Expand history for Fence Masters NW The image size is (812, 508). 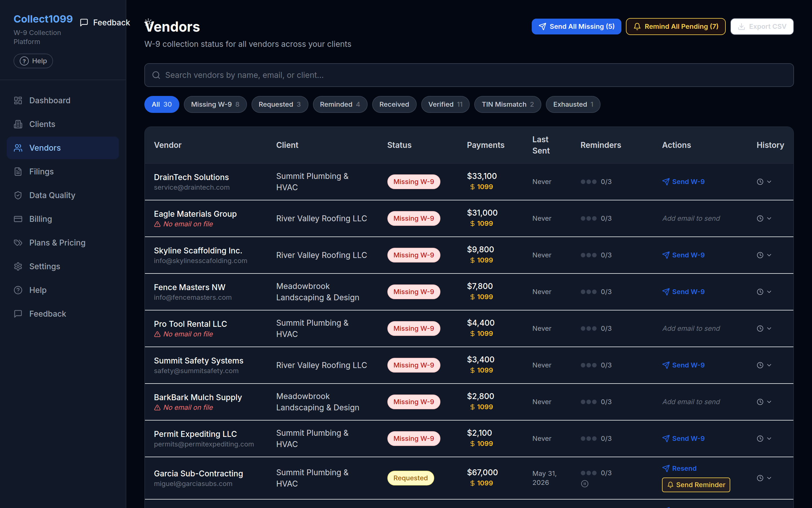[x=764, y=292]
